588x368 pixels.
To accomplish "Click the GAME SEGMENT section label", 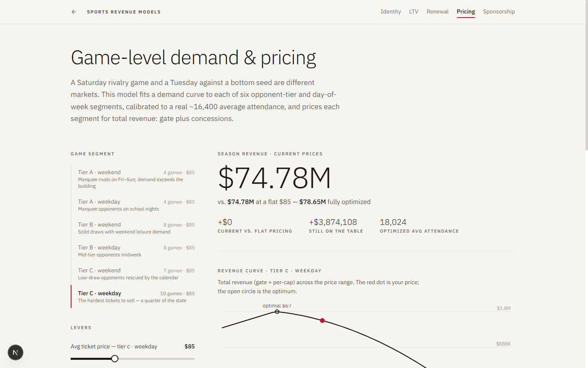I will click(x=93, y=154).
